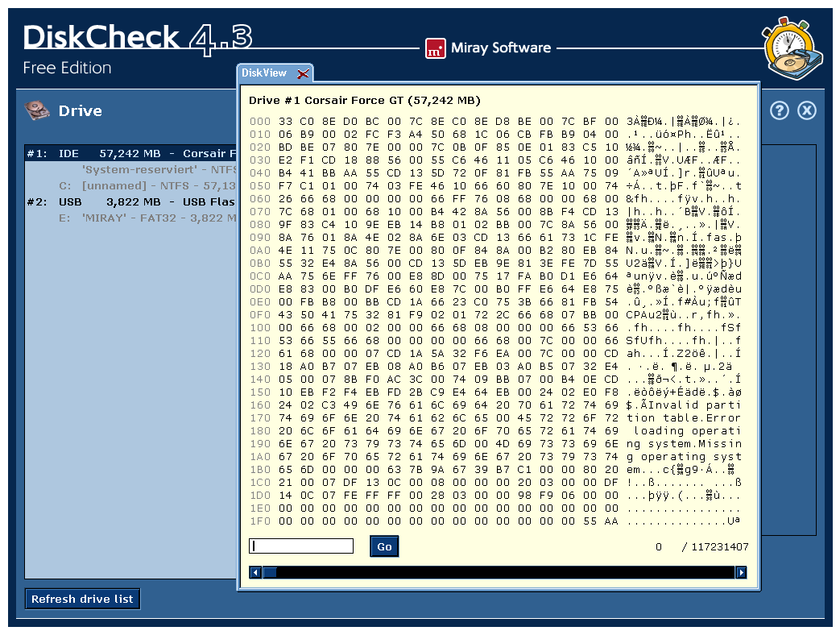This screenshot has width=840, height=635.
Task: Click the Refresh drive list button
Action: tap(82, 599)
